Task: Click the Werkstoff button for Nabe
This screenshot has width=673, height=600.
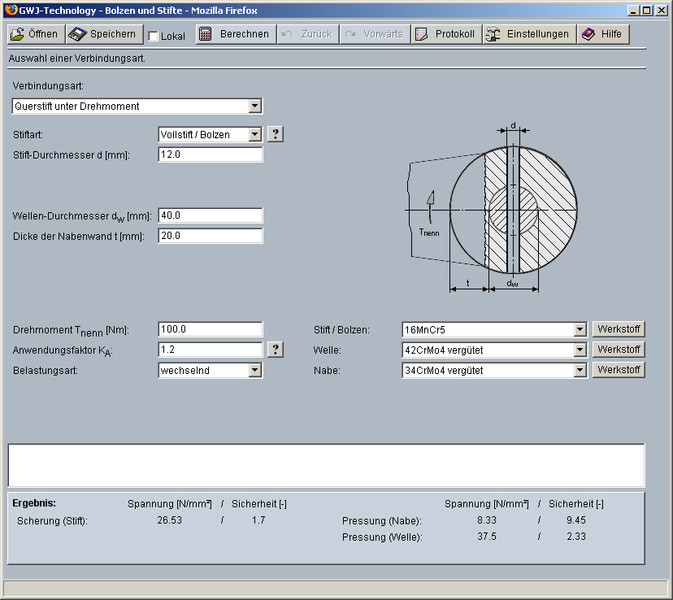Action: (x=618, y=370)
